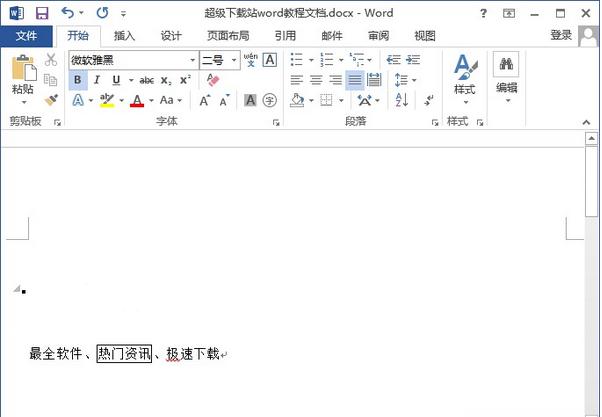
Task: Toggle superscript formatting
Action: (185, 80)
